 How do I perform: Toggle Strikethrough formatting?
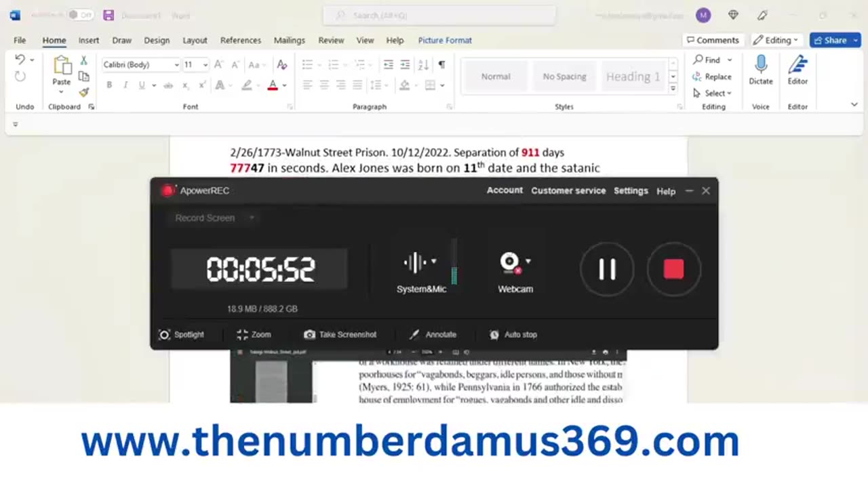coord(168,85)
